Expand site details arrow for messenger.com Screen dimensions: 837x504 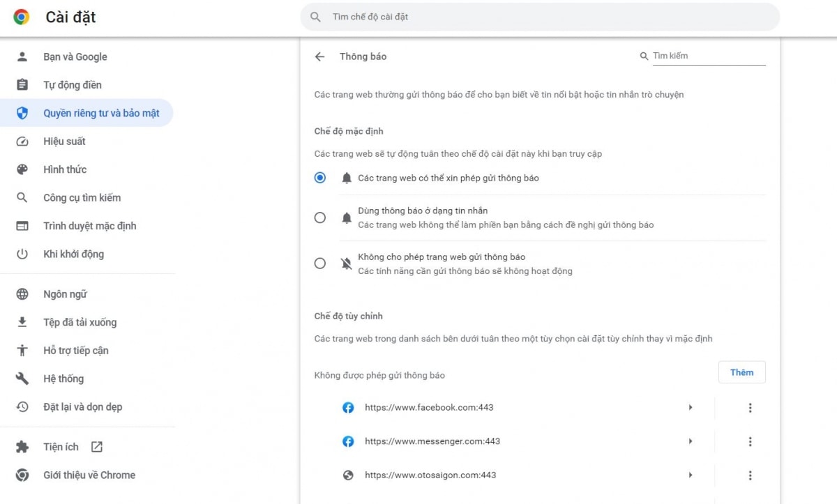click(x=691, y=441)
